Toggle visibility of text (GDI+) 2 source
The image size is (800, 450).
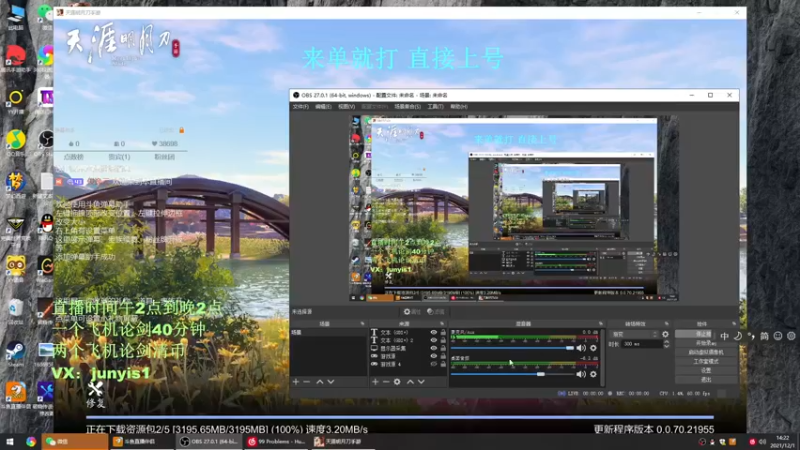434,340
